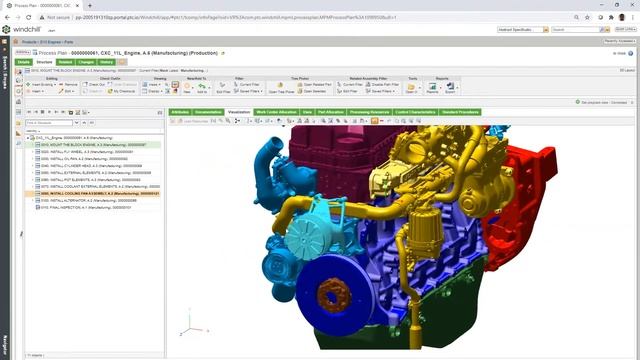Open the Navigator sidebar panel
Viewport: 640px width, 360px height.
click(5, 345)
